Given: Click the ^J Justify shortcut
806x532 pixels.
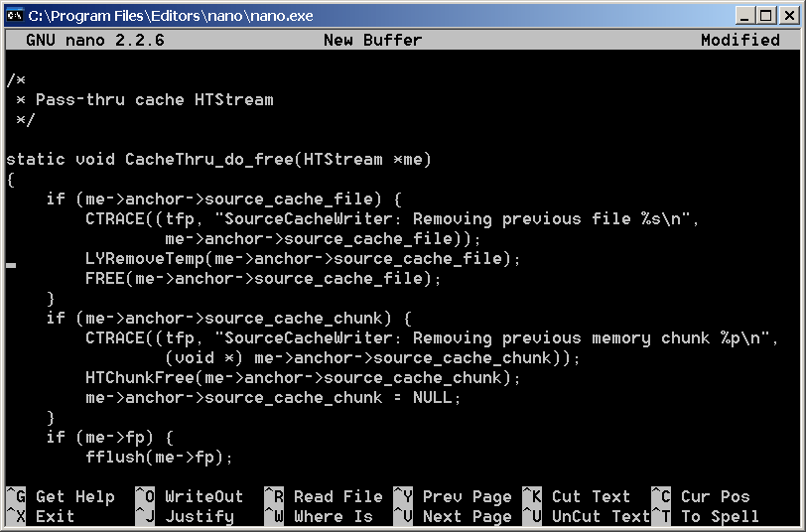Looking at the screenshot, I should pos(184,516).
